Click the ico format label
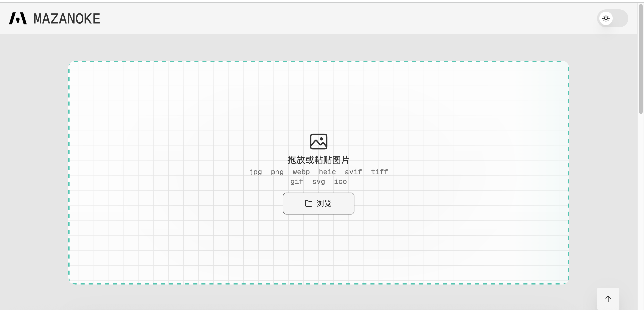The image size is (644, 310). click(340, 181)
